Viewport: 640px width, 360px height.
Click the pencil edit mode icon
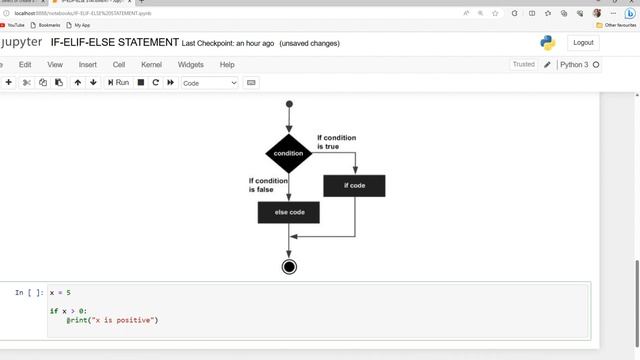[x=547, y=64]
